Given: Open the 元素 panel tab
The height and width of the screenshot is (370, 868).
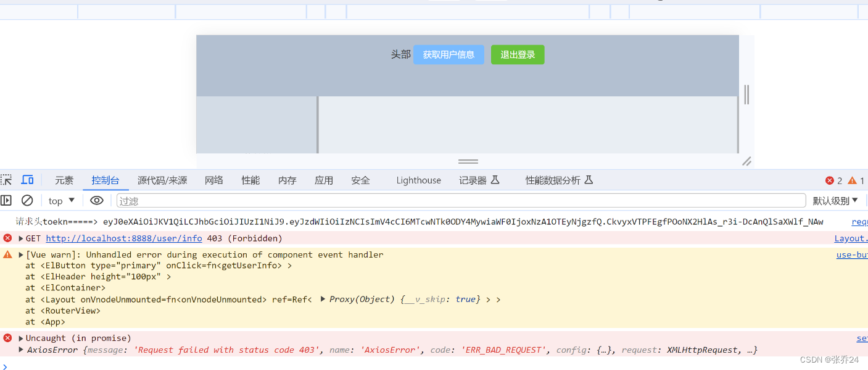Looking at the screenshot, I should pos(64,180).
